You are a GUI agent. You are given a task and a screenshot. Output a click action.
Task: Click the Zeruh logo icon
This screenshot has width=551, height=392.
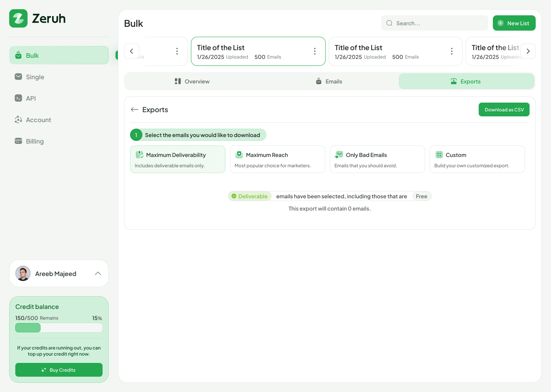tap(18, 18)
